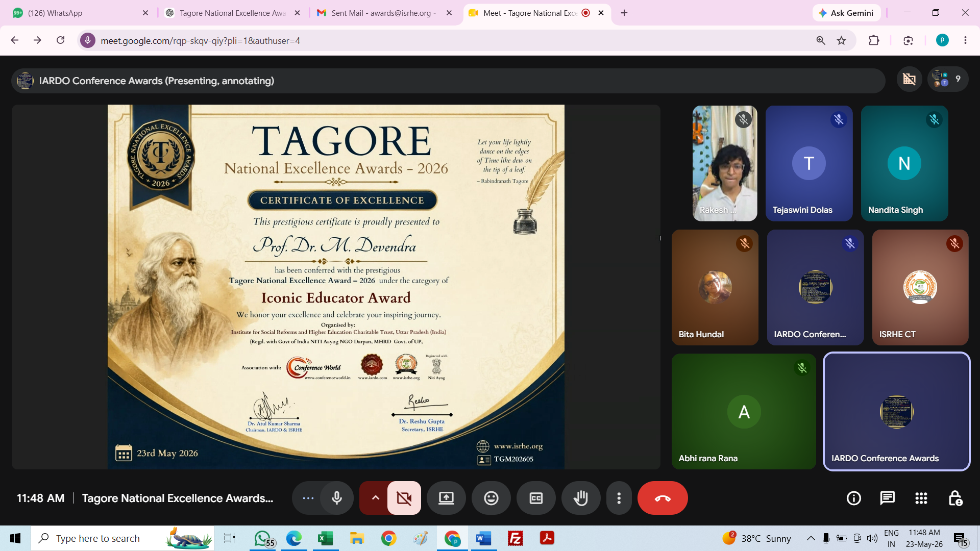Show hidden system tray icons
Image resolution: width=980 pixels, height=551 pixels.
(811, 538)
